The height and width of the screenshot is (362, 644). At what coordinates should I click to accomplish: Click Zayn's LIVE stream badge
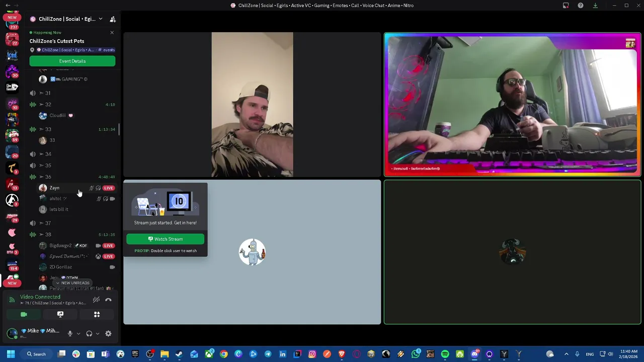(109, 188)
